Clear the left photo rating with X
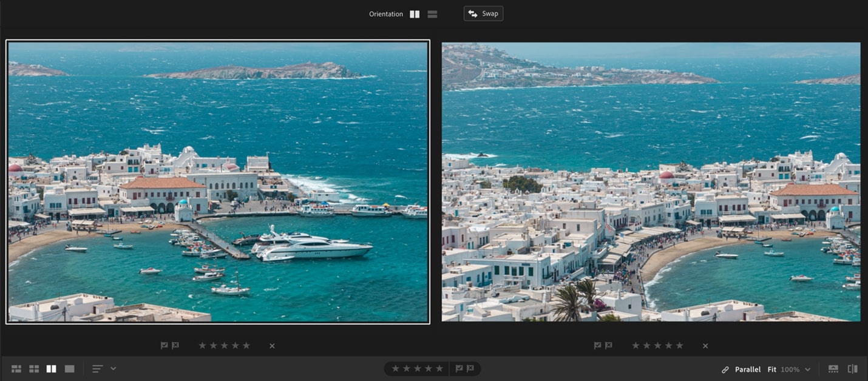This screenshot has width=868, height=381. point(271,345)
